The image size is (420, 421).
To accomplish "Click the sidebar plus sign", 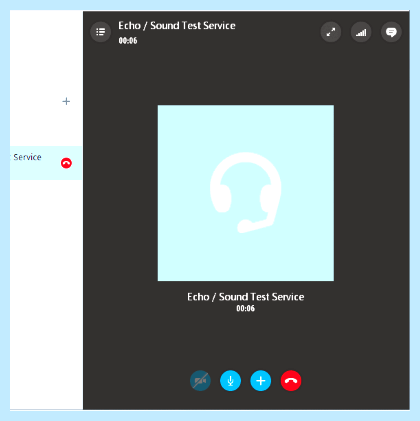I will pyautogui.click(x=66, y=101).
